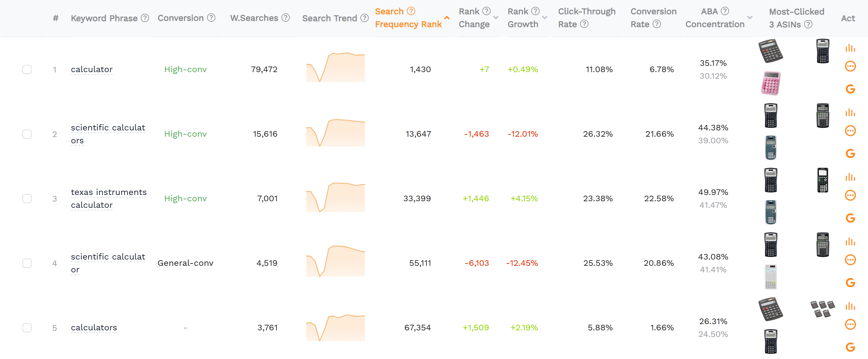The width and height of the screenshot is (868, 359).
Task: Click the emoji circle icon for texas instruments calculator
Action: click(851, 196)
